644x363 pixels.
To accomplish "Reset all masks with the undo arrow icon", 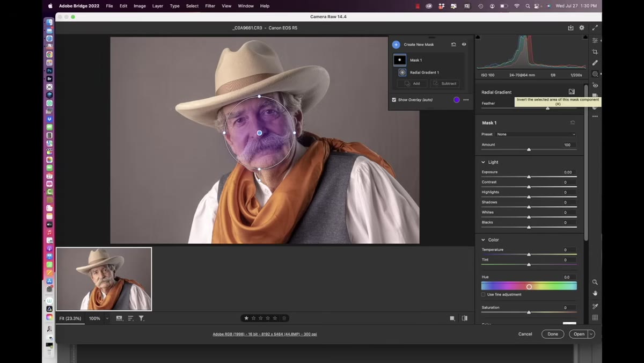I will 453,45.
